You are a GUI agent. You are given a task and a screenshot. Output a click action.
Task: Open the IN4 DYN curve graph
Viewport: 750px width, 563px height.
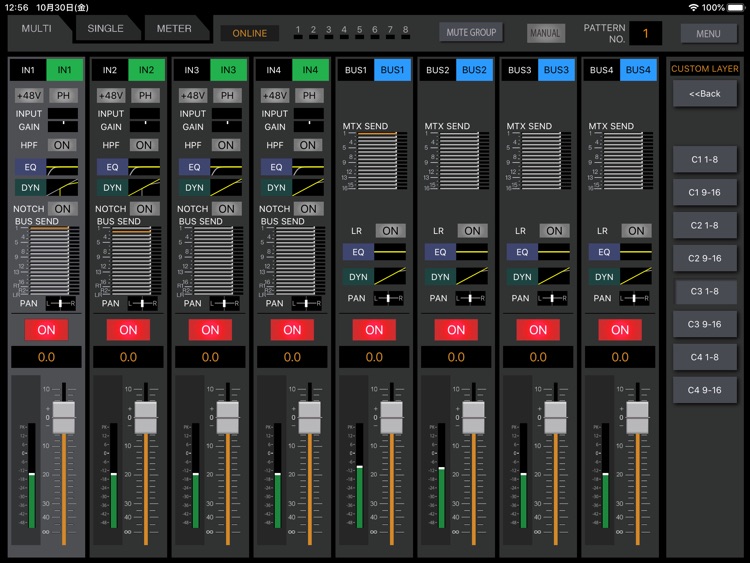click(x=308, y=188)
